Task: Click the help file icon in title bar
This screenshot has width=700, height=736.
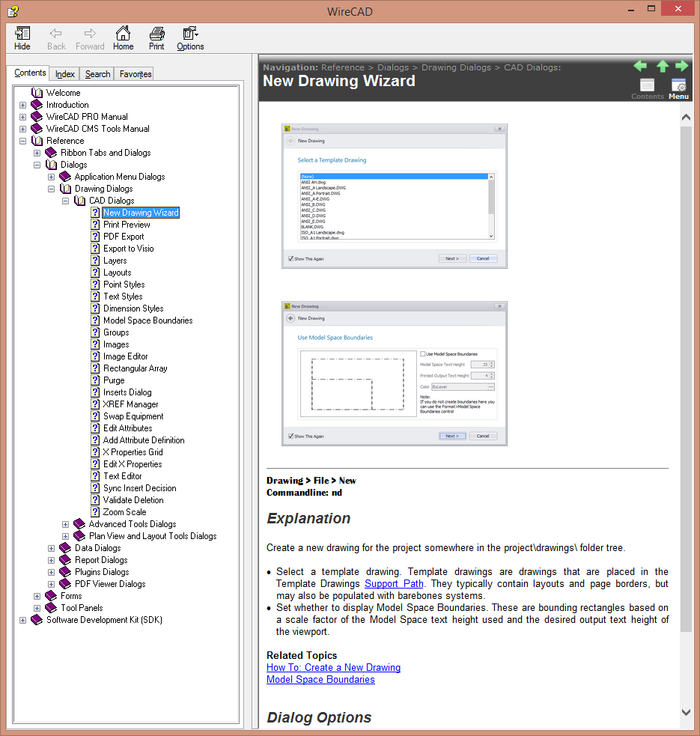Action: point(13,10)
